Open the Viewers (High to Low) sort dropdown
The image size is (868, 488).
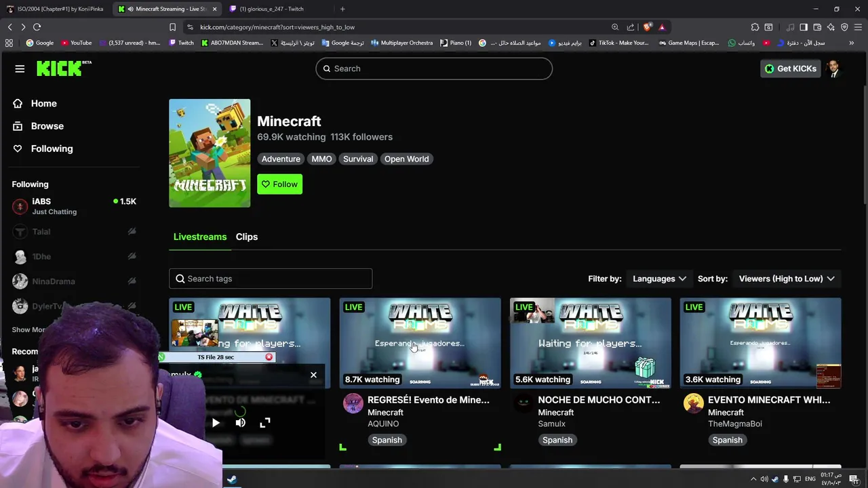tap(787, 279)
